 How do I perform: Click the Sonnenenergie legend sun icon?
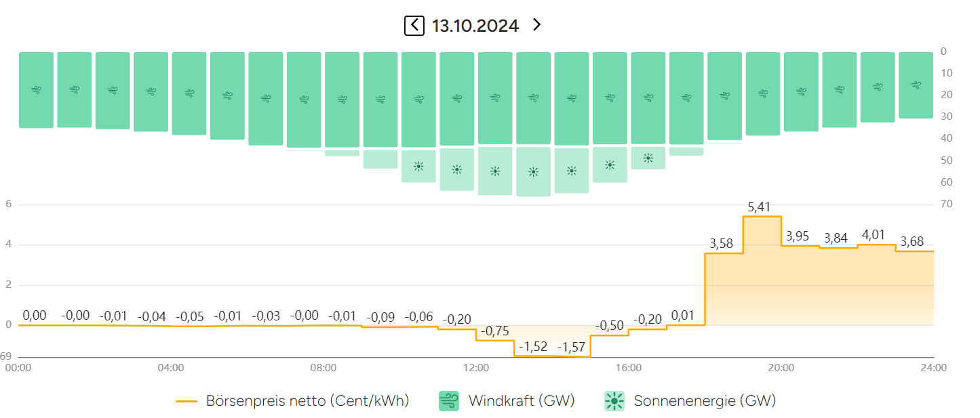tap(614, 401)
